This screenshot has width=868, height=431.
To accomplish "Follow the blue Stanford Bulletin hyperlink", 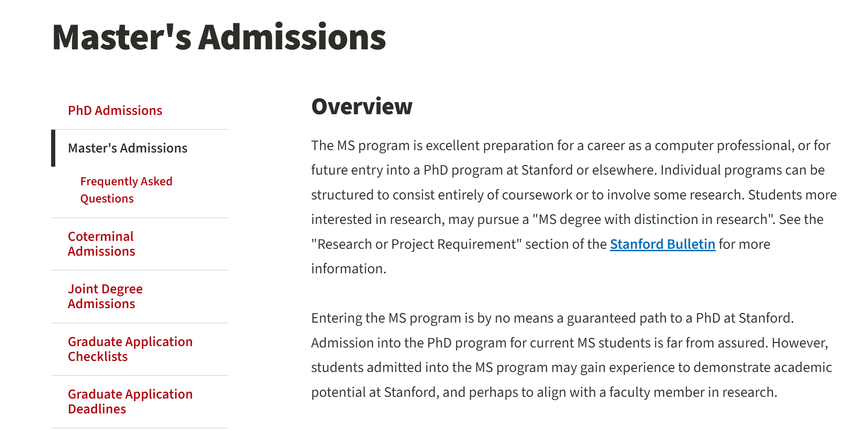I will pyautogui.click(x=662, y=244).
